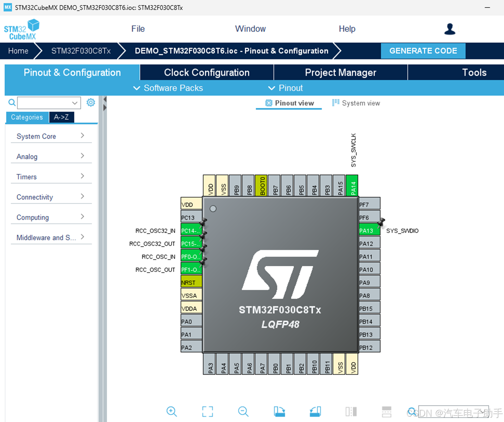Click the user account icon
The height and width of the screenshot is (422, 504).
[450, 29]
